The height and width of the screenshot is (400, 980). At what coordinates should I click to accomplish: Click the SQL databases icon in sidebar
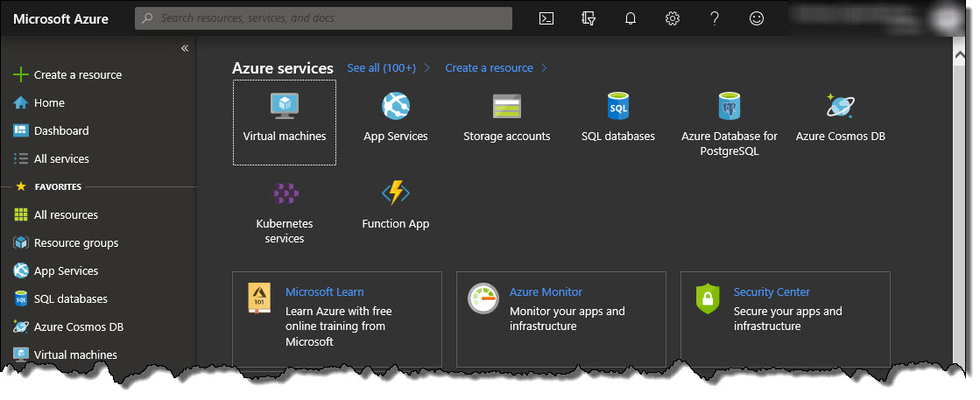[x=21, y=298]
